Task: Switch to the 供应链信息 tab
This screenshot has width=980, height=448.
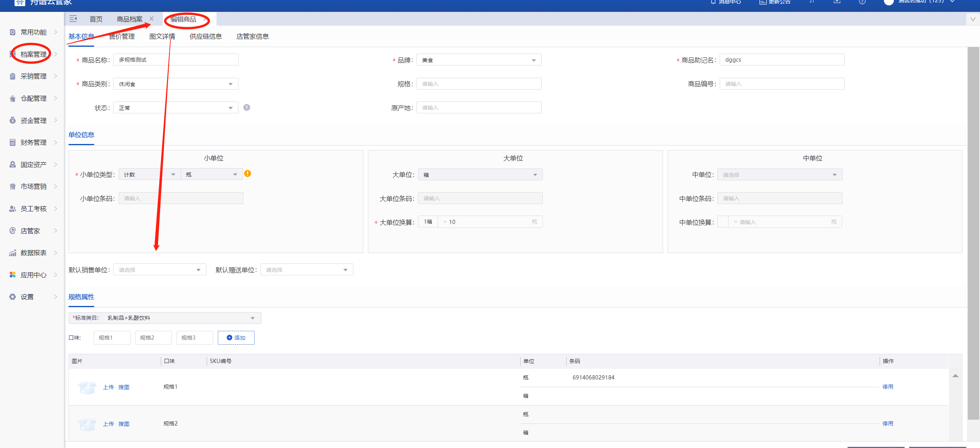Action: [x=206, y=36]
